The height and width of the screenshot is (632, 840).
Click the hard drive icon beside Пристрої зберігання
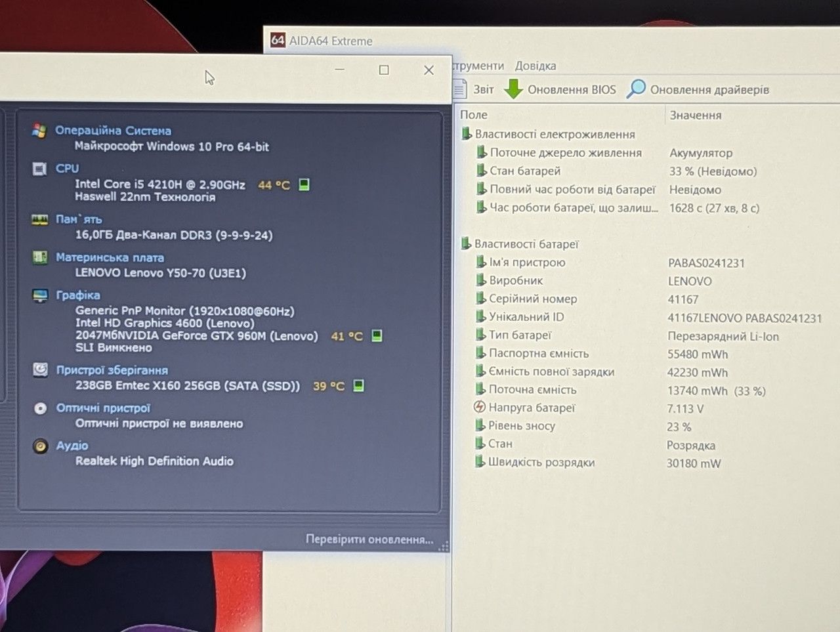tap(41, 369)
